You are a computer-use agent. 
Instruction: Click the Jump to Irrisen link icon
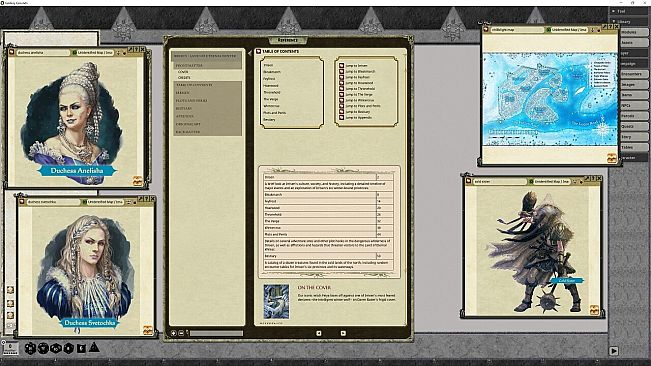tap(341, 66)
